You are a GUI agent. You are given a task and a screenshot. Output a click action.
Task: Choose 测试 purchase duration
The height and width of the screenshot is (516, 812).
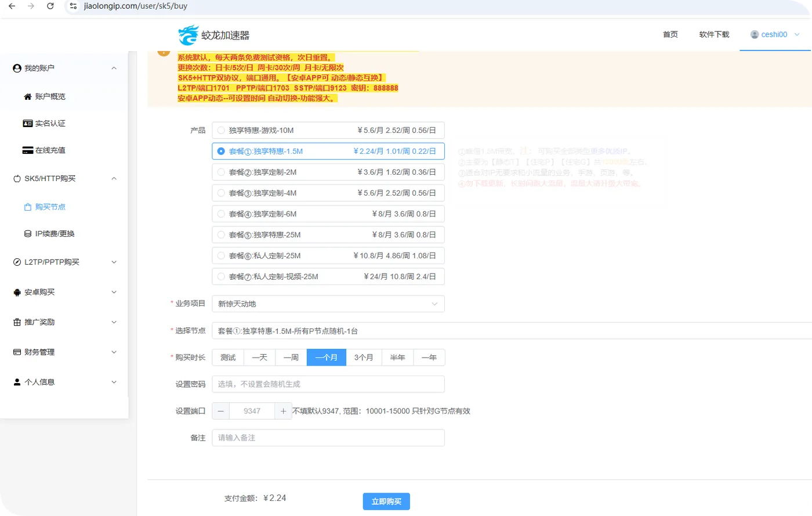coord(228,358)
